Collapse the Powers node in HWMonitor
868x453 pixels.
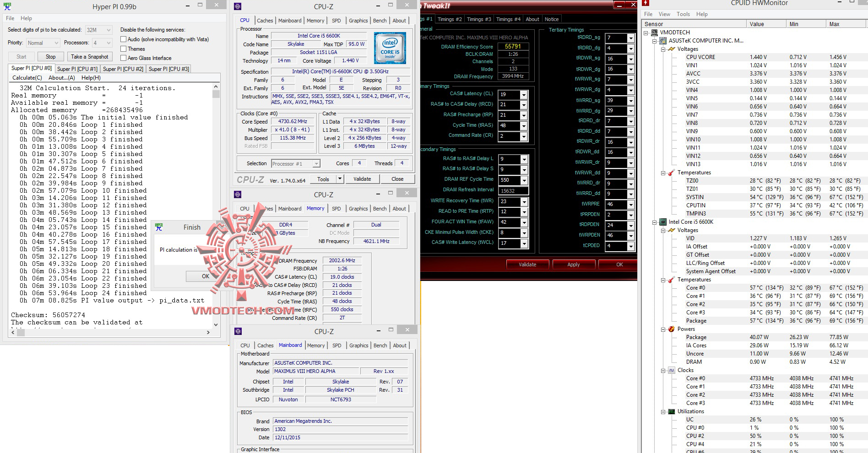point(663,329)
